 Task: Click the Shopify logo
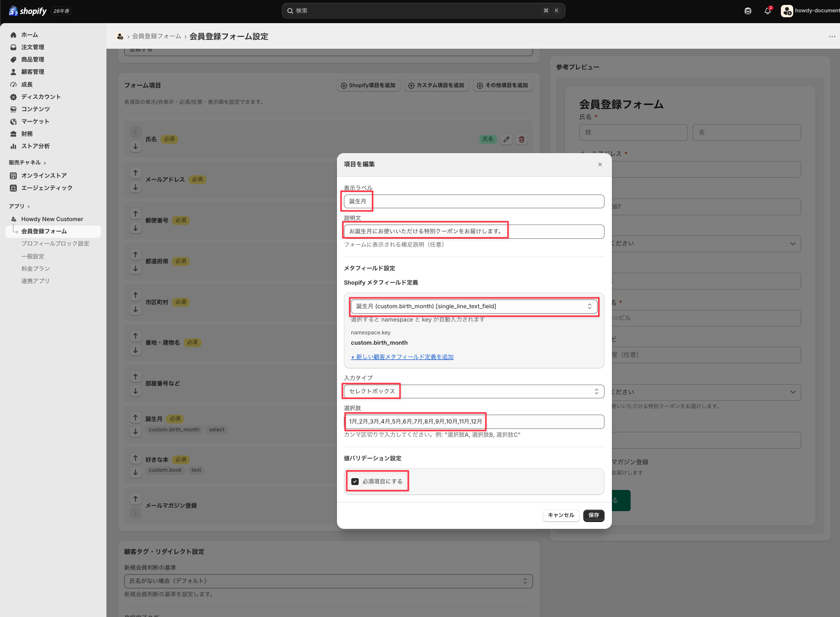click(x=28, y=11)
